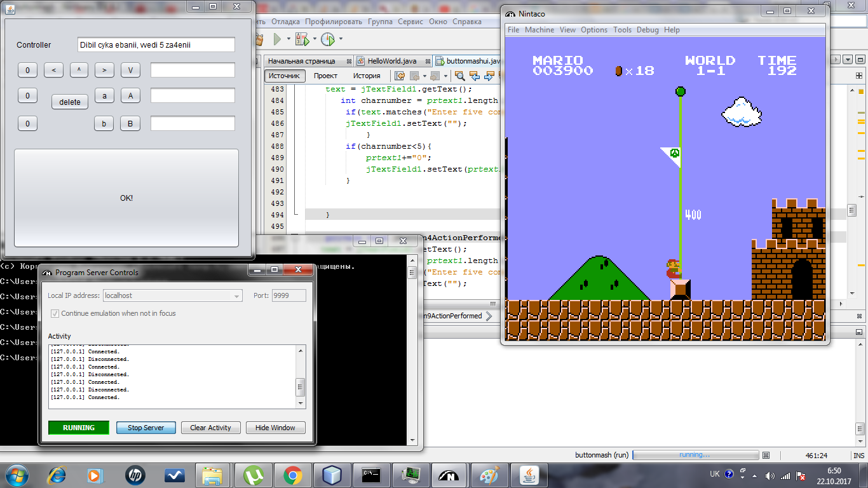Open the Profile Project dropdown arrow
Image resolution: width=868 pixels, height=488 pixels.
coord(341,39)
